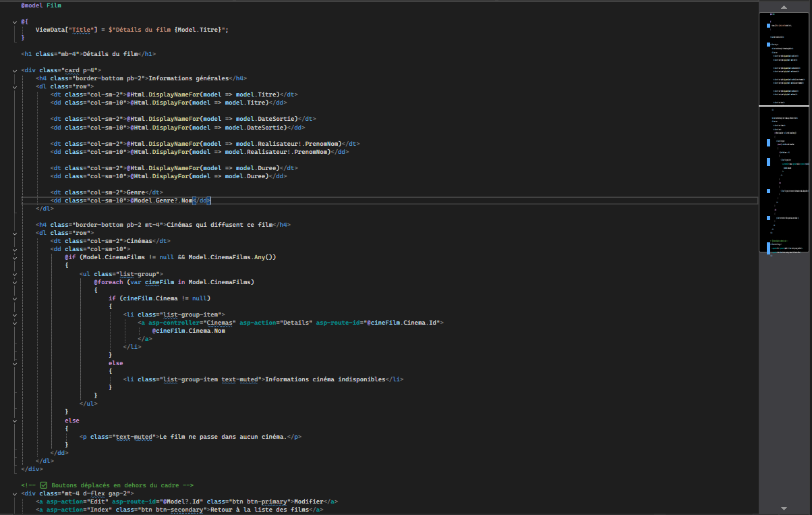The width and height of the screenshot is (812, 515).
Task: Click the scrollbar down arrow
Action: click(x=783, y=508)
